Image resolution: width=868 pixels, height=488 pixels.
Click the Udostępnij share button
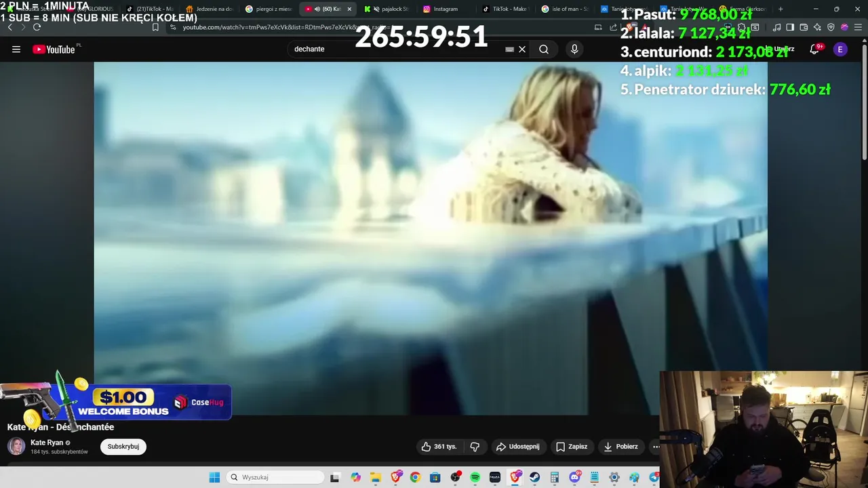coord(518,447)
